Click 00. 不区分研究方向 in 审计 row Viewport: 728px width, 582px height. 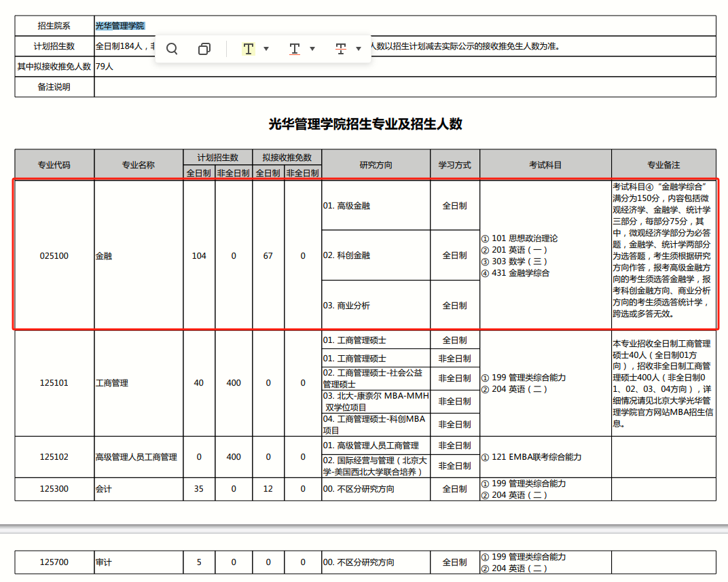click(x=359, y=562)
